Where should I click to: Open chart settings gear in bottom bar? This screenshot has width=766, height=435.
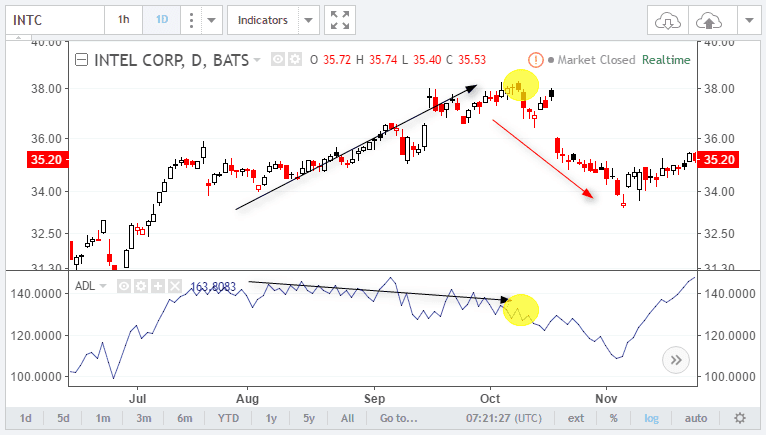(740, 418)
